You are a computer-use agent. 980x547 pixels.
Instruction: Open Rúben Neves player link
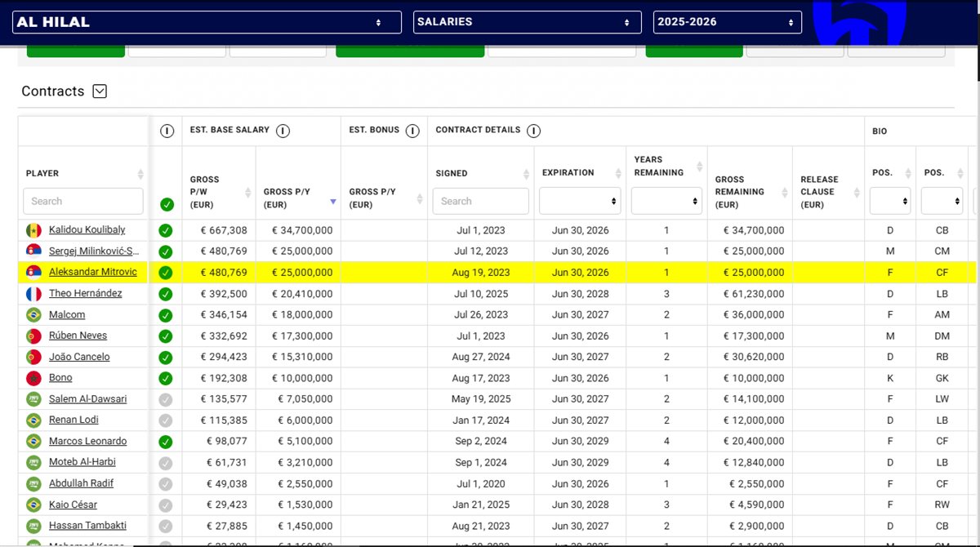pos(78,336)
